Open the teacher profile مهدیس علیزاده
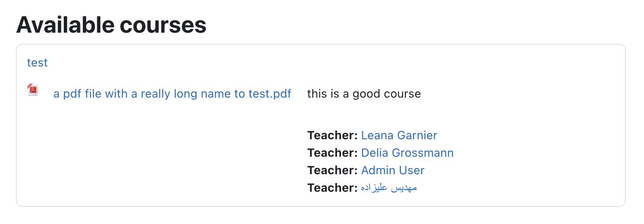The width and height of the screenshot is (644, 224). (x=389, y=188)
